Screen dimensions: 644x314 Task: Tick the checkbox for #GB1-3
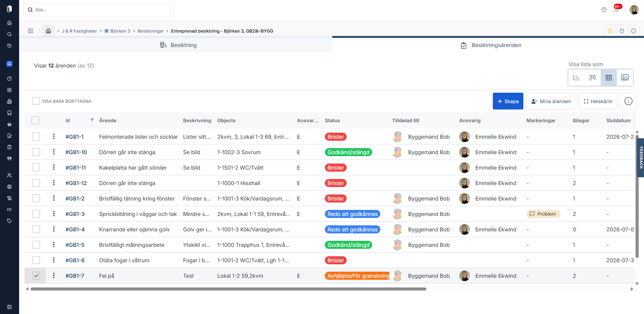[36, 214]
